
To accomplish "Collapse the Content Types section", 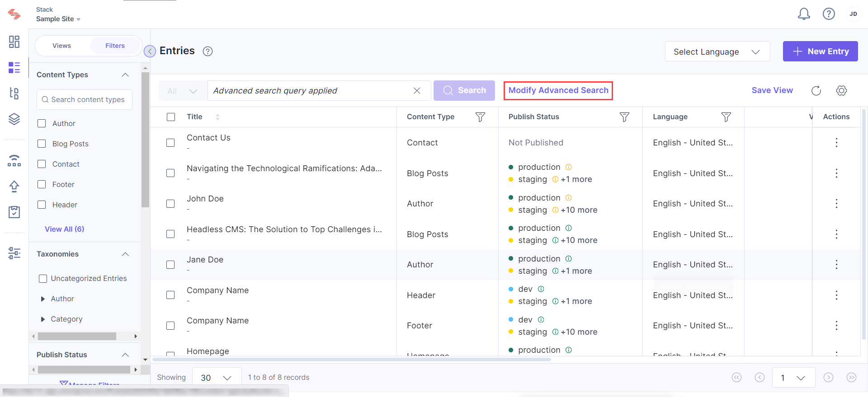I will [125, 75].
